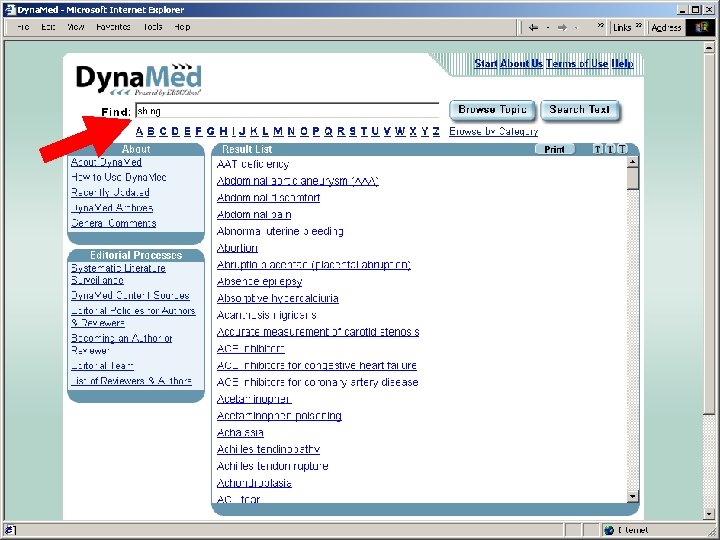Open the Tools menu
The width and height of the screenshot is (720, 540).
(x=153, y=27)
